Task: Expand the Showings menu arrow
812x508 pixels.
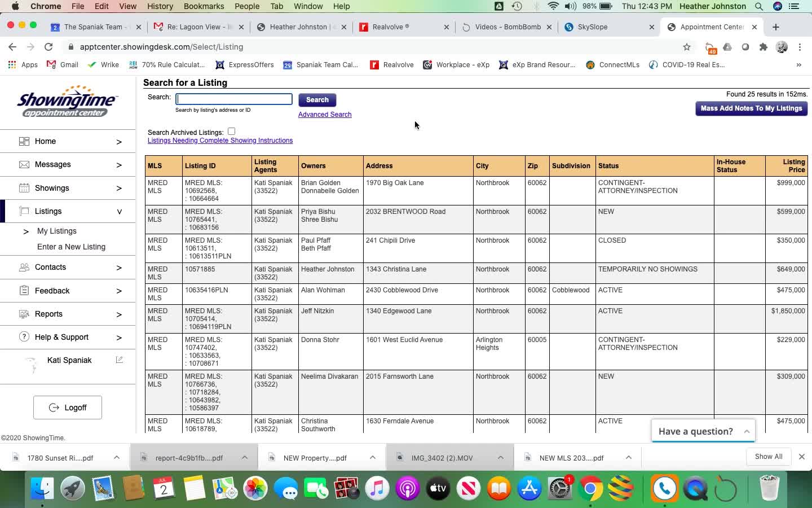Action: (x=119, y=189)
